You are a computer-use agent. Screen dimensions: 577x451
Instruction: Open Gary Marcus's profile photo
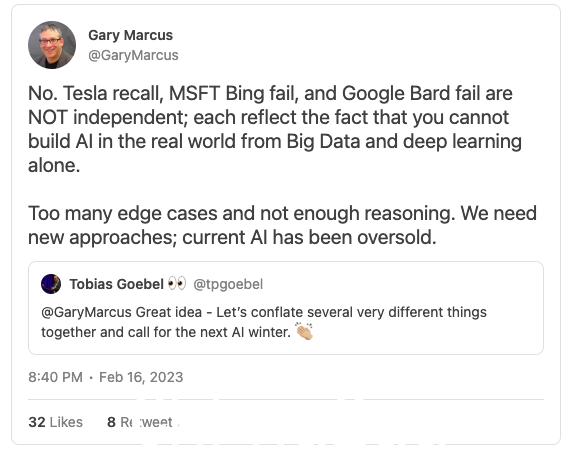[x=52, y=45]
